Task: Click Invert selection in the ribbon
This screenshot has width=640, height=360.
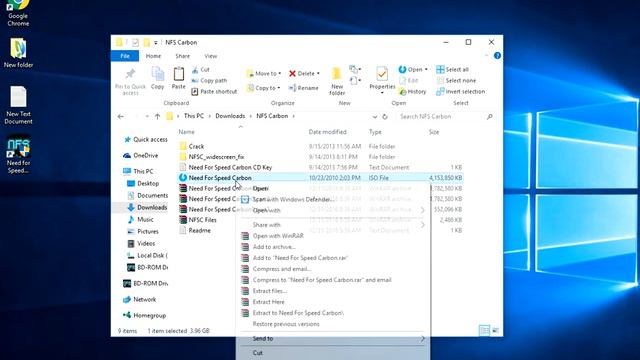Action: pyautogui.click(x=460, y=92)
